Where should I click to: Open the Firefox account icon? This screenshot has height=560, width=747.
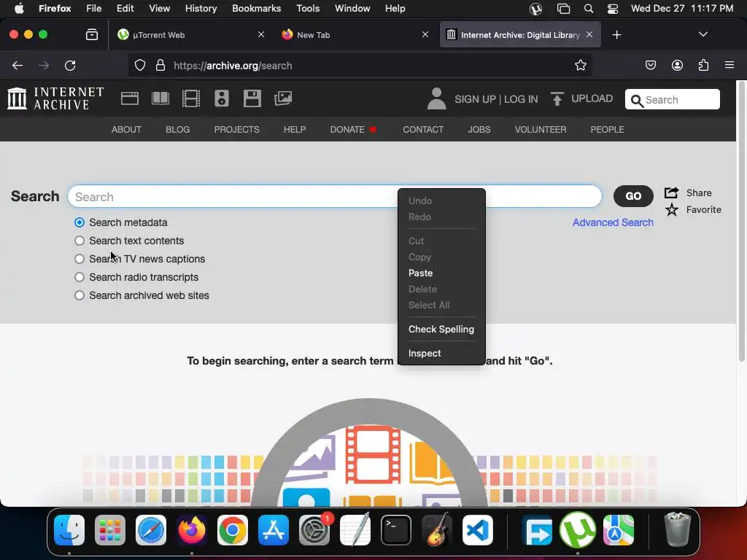tap(677, 65)
